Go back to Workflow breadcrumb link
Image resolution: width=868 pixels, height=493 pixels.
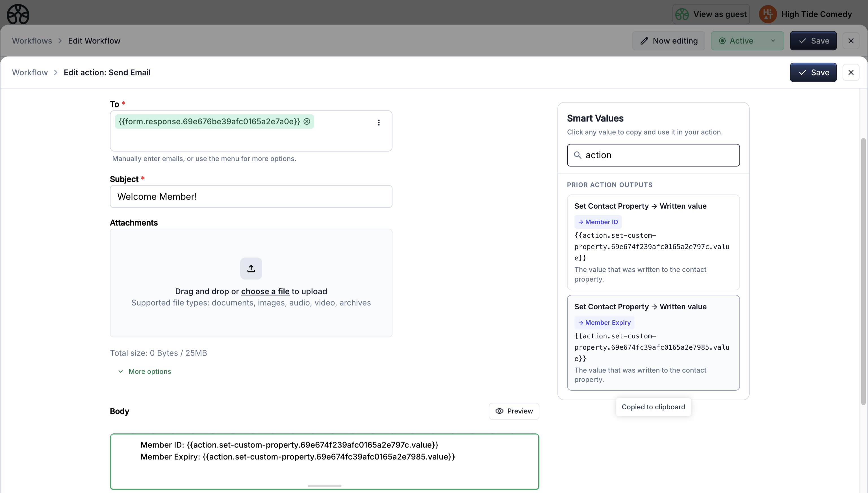pos(30,72)
